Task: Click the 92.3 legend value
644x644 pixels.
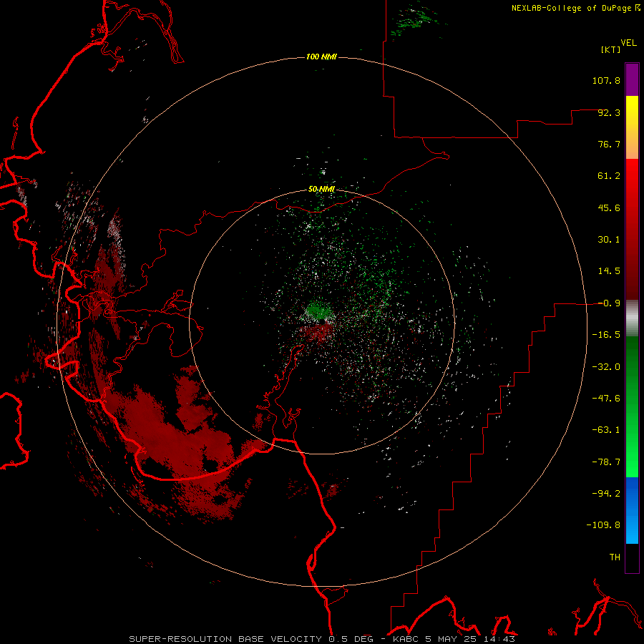Action: pos(609,112)
